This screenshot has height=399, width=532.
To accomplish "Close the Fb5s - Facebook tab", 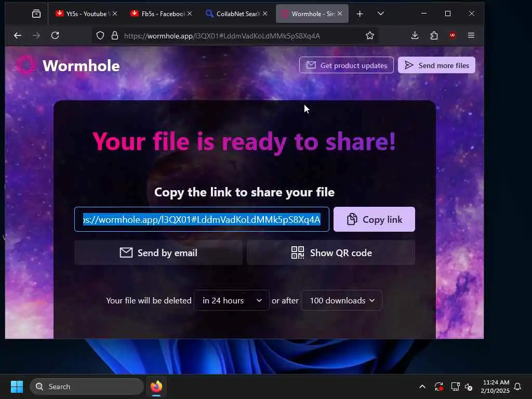I will pyautogui.click(x=190, y=14).
